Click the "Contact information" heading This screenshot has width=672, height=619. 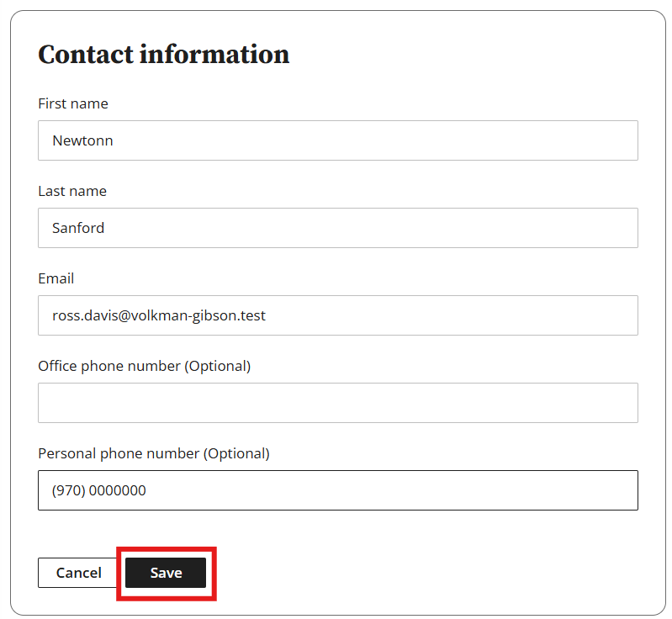164,55
